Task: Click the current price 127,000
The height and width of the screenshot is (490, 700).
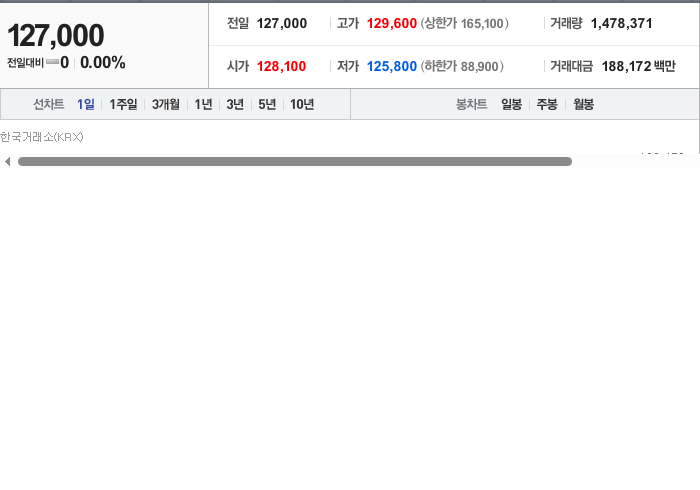Action: [x=56, y=36]
